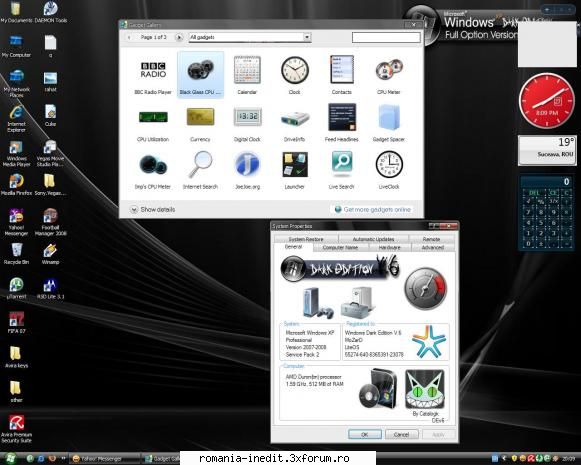Open the Suceava weather gadget
Screen dimensions: 581x465
pyautogui.click(x=547, y=150)
